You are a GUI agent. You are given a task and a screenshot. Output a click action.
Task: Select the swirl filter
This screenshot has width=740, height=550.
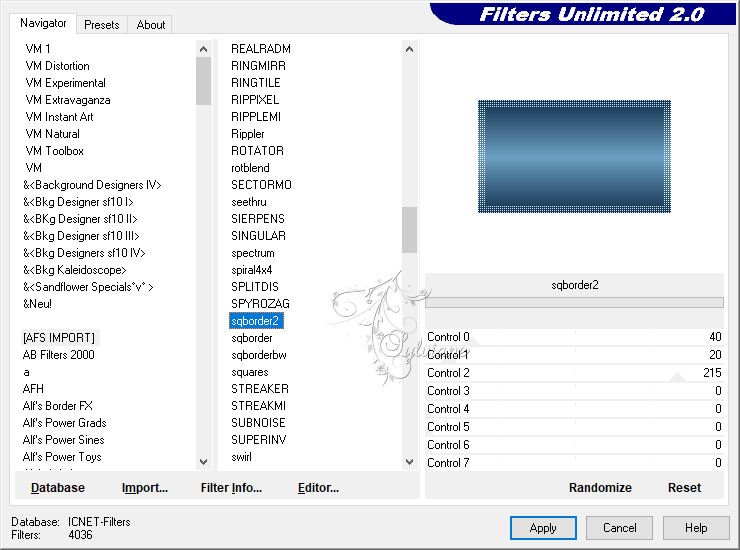241,457
